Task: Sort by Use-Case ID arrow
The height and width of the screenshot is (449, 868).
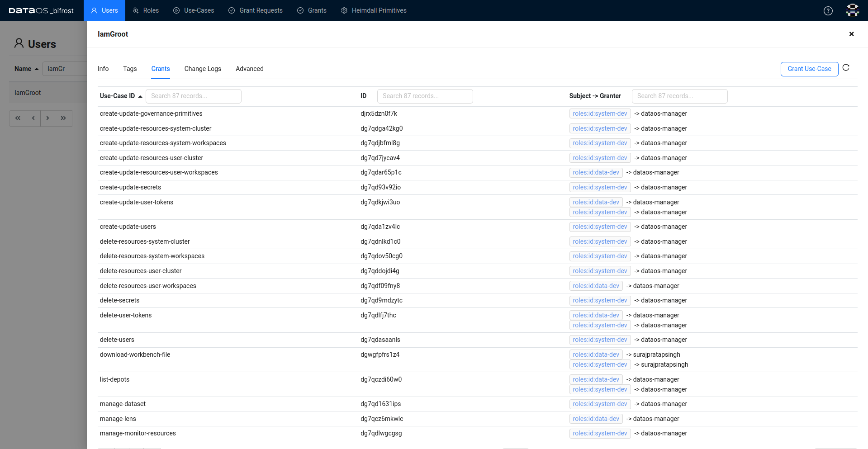Action: 140,96
